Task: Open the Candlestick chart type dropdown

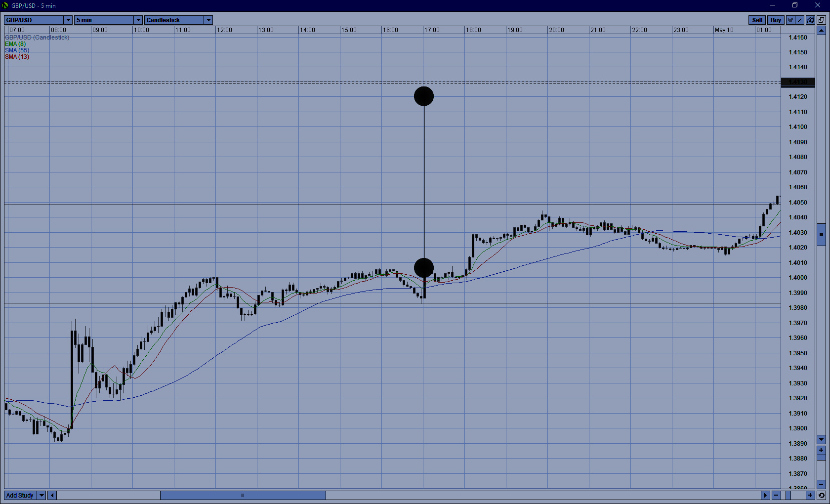Action: [x=208, y=20]
